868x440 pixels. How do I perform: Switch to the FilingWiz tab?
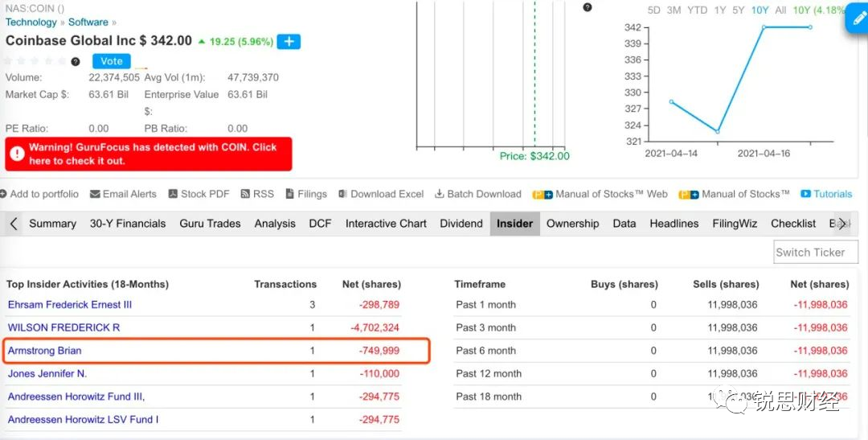coord(735,224)
